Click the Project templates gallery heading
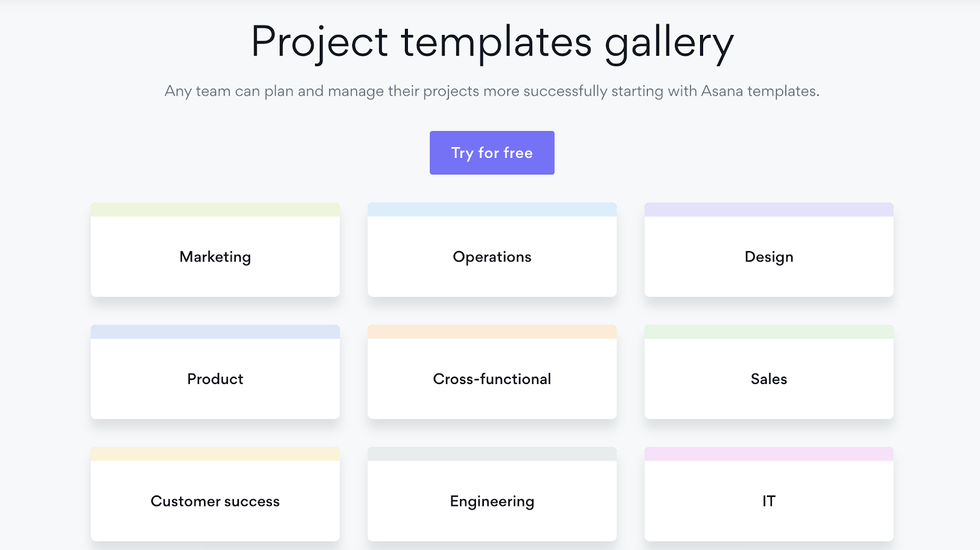Image resolution: width=980 pixels, height=550 pixels. click(x=492, y=43)
